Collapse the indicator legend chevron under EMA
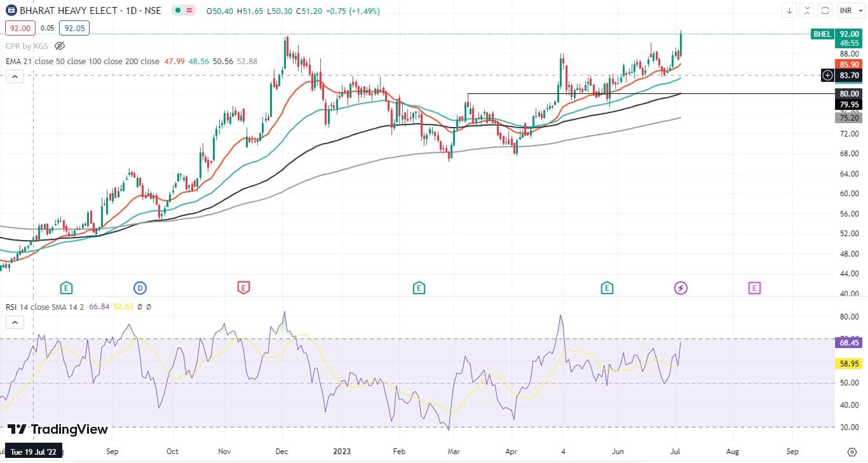 15,77
